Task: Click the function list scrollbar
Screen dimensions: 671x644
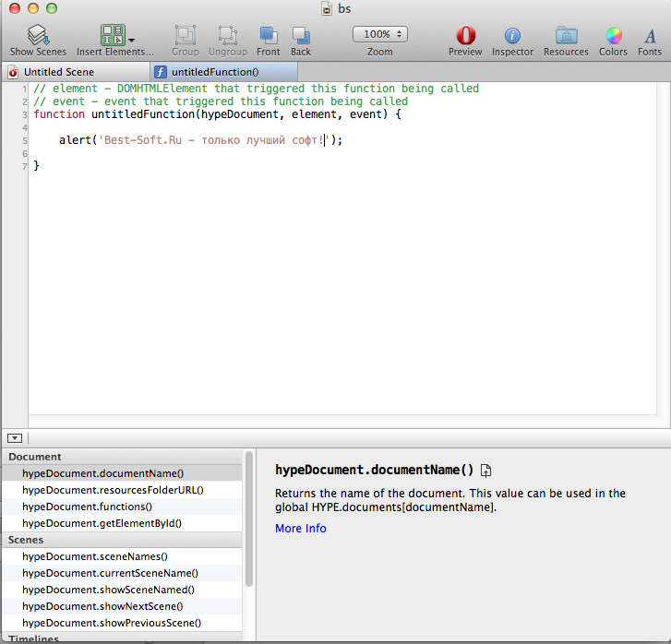Action: click(247, 517)
